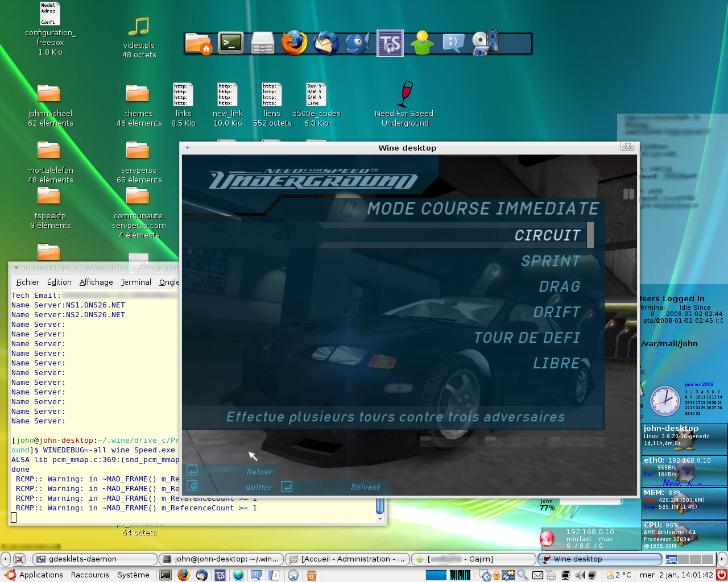Click Retour in the game menu
728x582 pixels.
(260, 472)
